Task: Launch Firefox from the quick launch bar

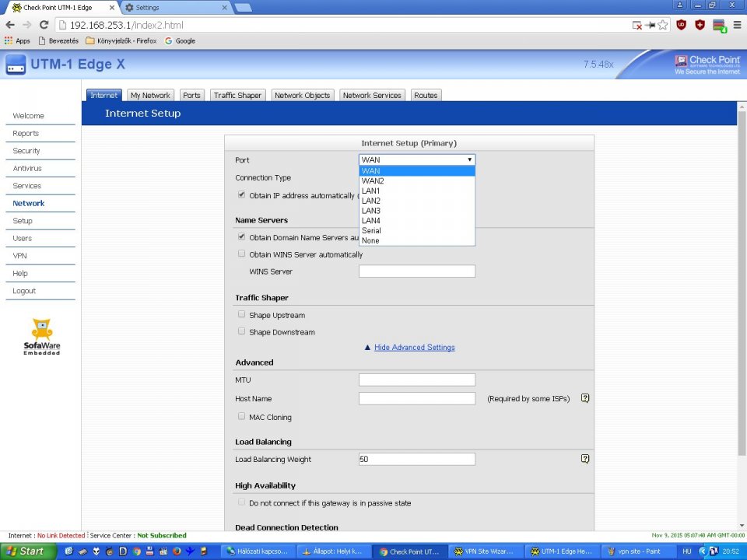Action: click(x=177, y=551)
